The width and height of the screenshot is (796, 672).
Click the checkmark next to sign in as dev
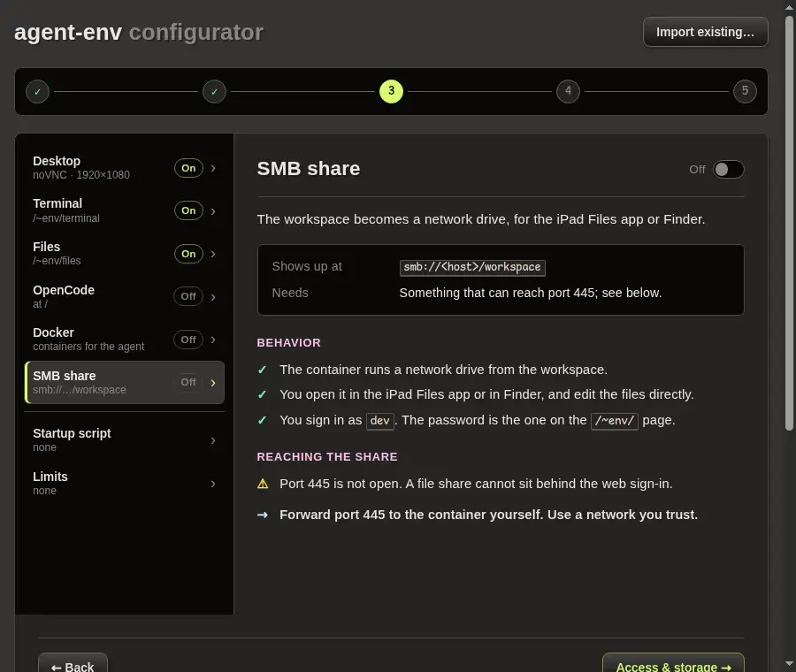pyautogui.click(x=262, y=420)
